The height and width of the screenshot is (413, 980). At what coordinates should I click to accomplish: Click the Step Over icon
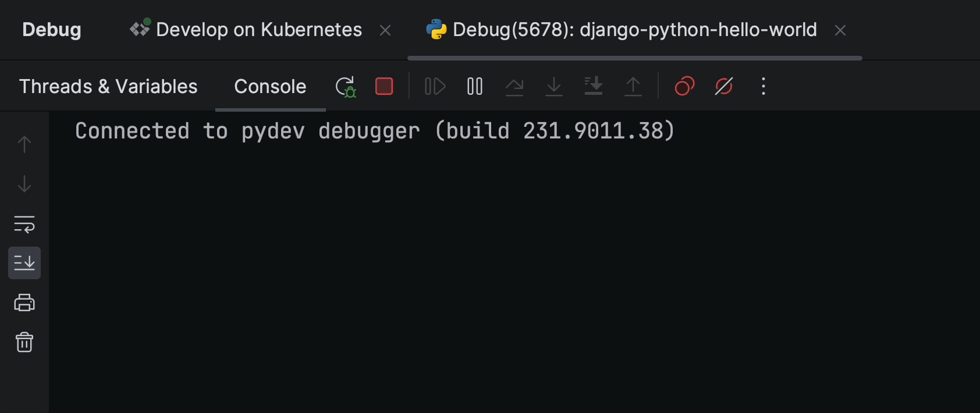point(514,87)
